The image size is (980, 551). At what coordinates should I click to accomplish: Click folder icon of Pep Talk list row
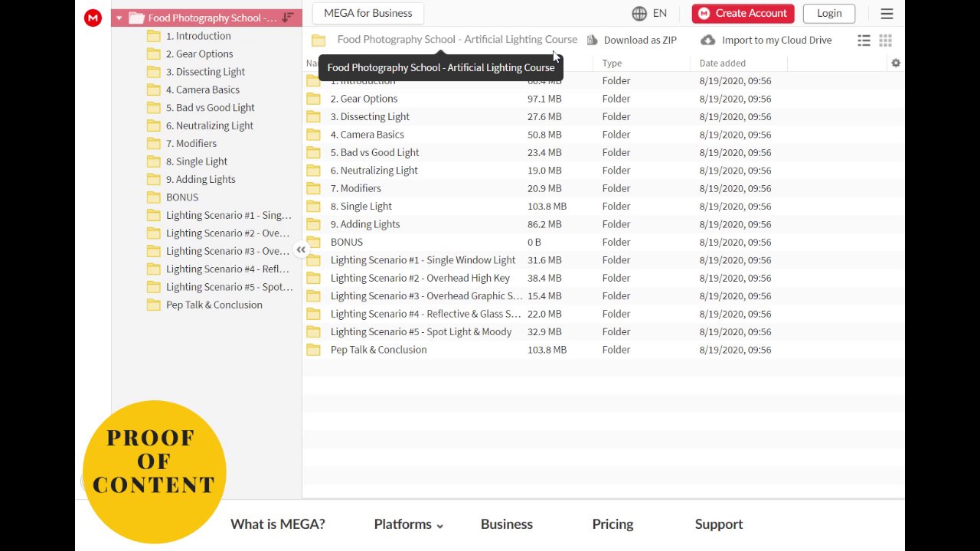[x=313, y=350]
